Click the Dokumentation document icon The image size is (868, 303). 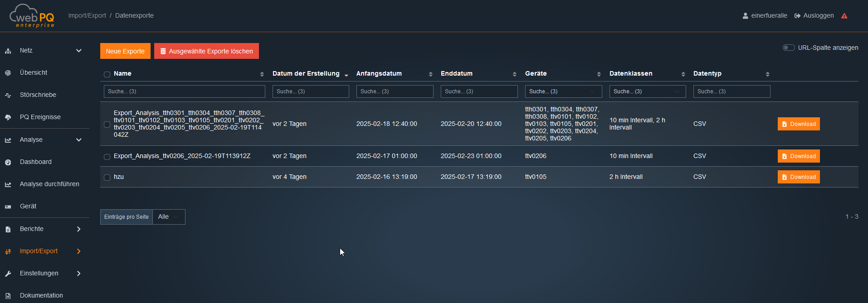[8, 296]
